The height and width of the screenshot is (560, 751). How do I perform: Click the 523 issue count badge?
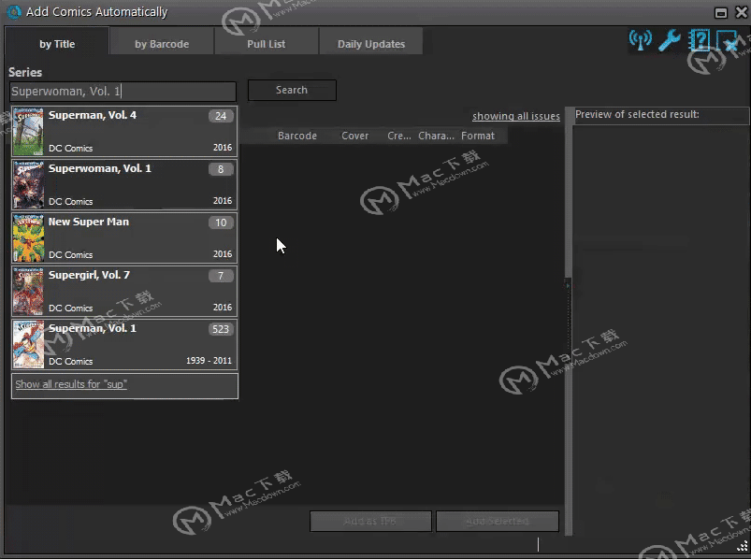(x=221, y=329)
